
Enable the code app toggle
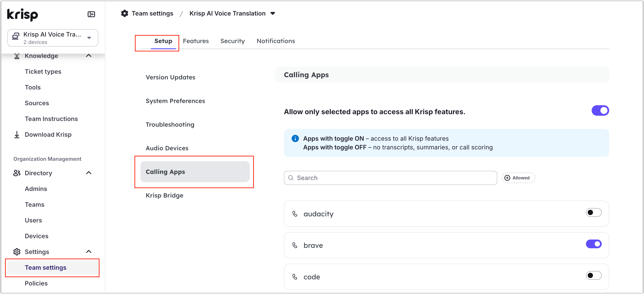593,276
